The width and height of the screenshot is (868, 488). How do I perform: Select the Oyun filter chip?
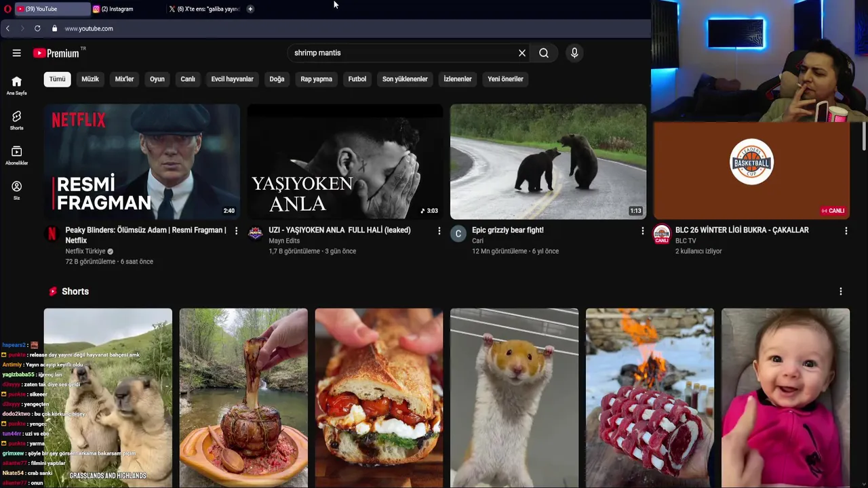[157, 79]
